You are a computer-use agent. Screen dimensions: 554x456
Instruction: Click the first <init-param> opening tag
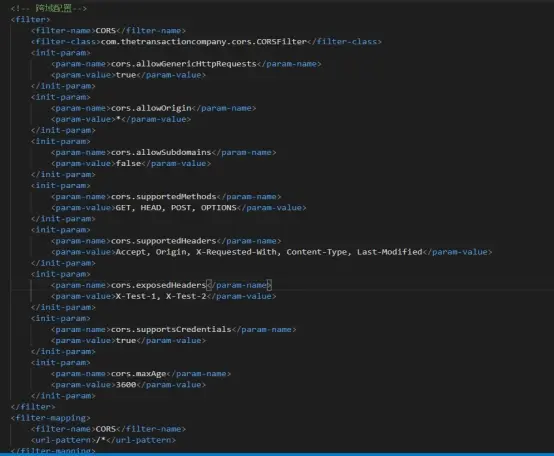pos(60,53)
